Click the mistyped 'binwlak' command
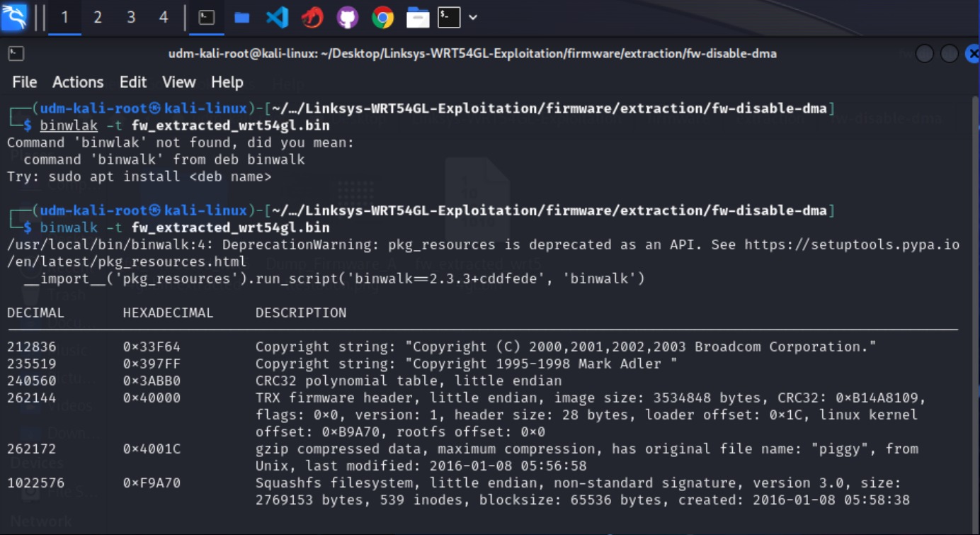The height and width of the screenshot is (535, 980). [69, 125]
